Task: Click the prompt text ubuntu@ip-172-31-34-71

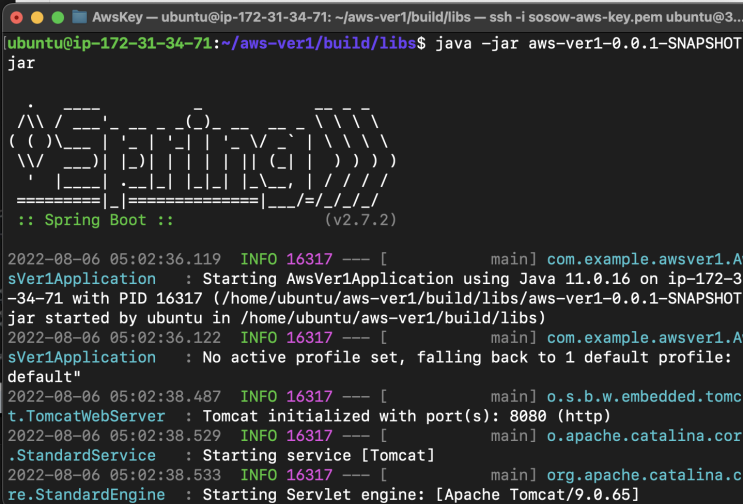Action: point(109,43)
